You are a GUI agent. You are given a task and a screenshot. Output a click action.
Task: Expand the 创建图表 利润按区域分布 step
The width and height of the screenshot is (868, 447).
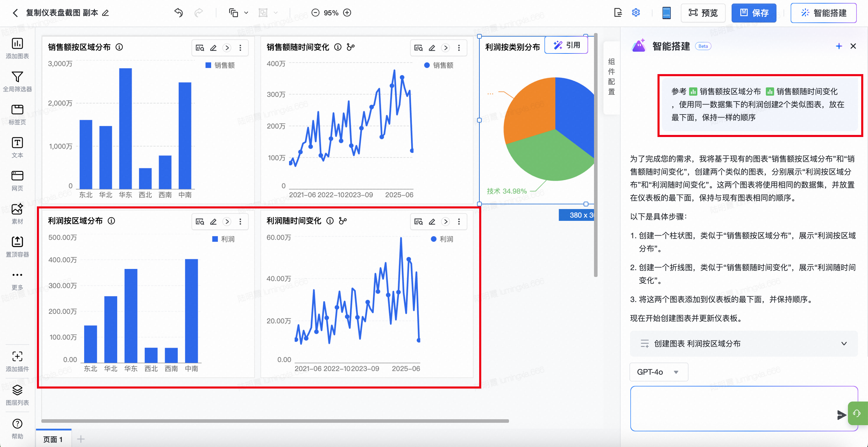844,344
